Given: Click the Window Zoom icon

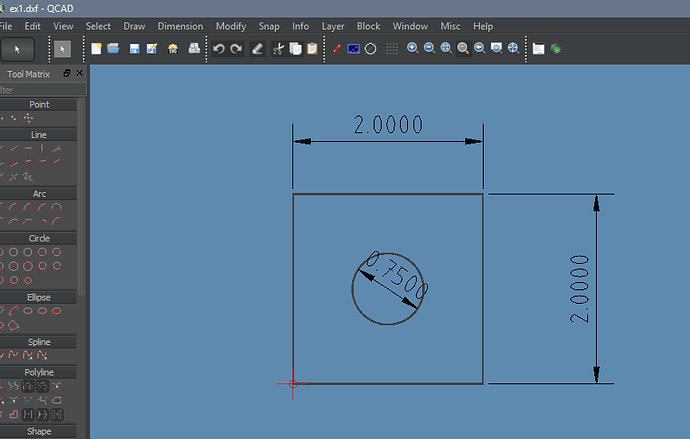Looking at the screenshot, I should pos(496,48).
